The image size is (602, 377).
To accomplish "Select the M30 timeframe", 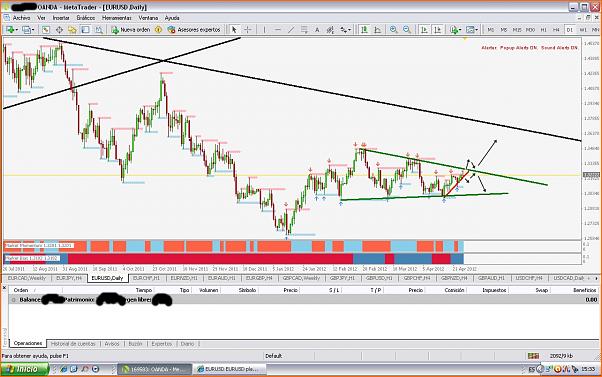I will (531, 30).
